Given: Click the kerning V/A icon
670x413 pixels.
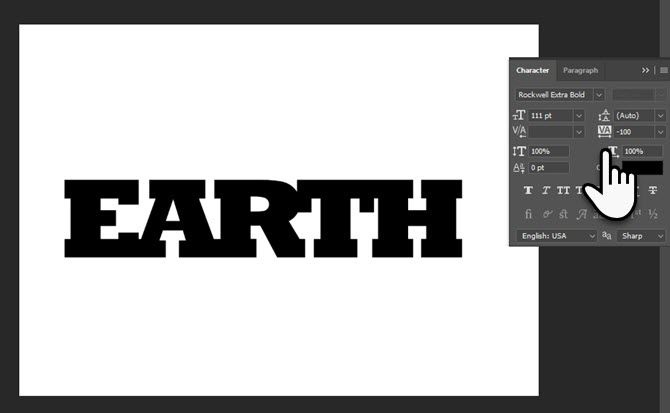Looking at the screenshot, I should point(519,131).
